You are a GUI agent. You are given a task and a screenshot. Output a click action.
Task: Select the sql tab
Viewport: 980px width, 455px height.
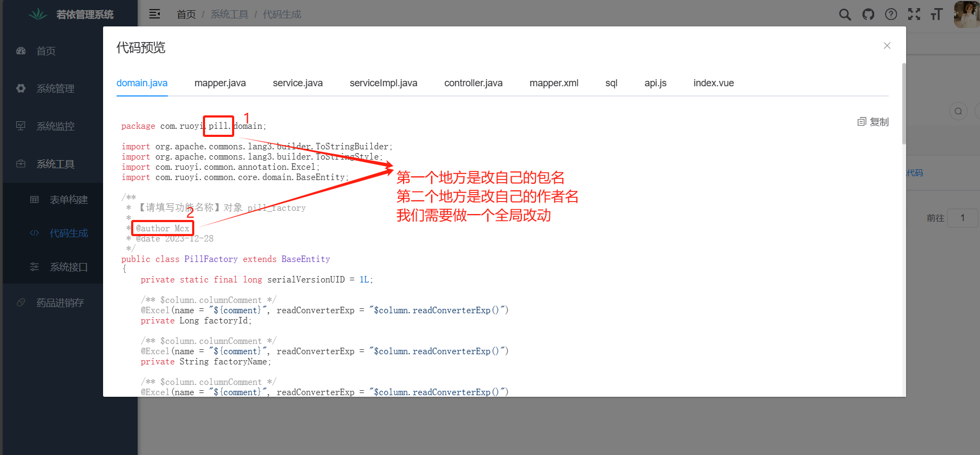(x=611, y=83)
